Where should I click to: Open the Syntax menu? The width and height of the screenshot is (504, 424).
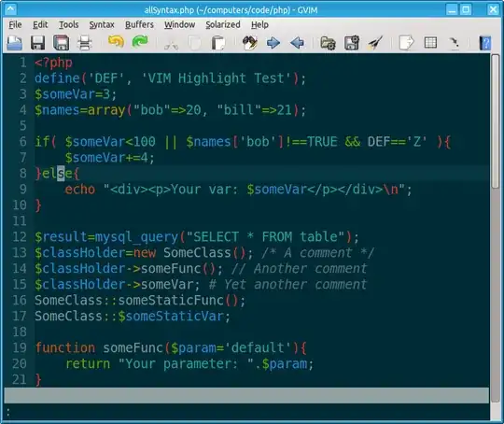(102, 25)
